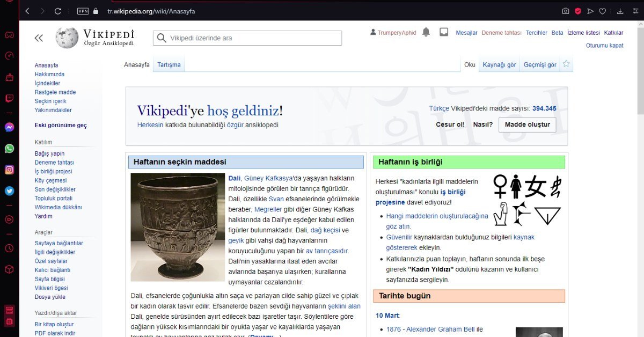Click the browser back arrow
The image size is (644, 337).
click(27, 11)
